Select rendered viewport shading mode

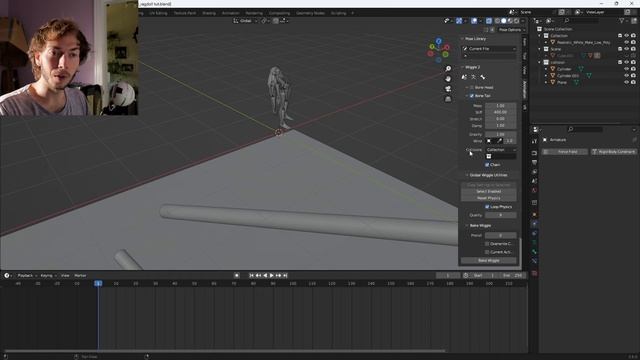pos(517,21)
